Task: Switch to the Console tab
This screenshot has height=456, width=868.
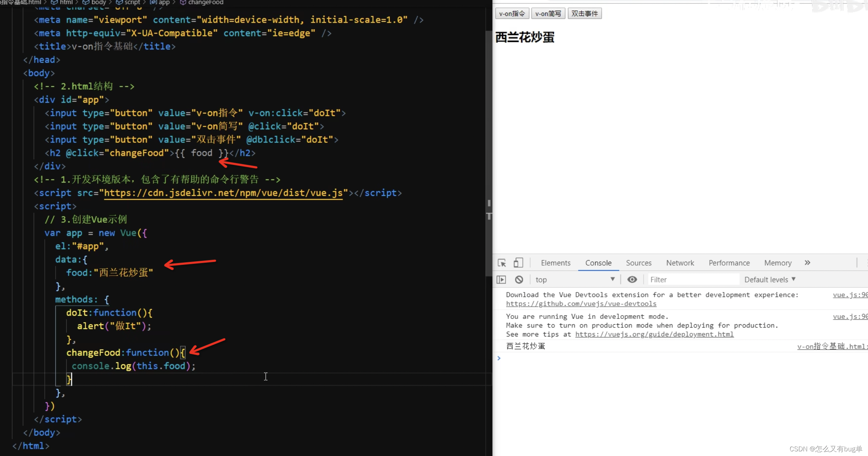Action: pyautogui.click(x=598, y=263)
